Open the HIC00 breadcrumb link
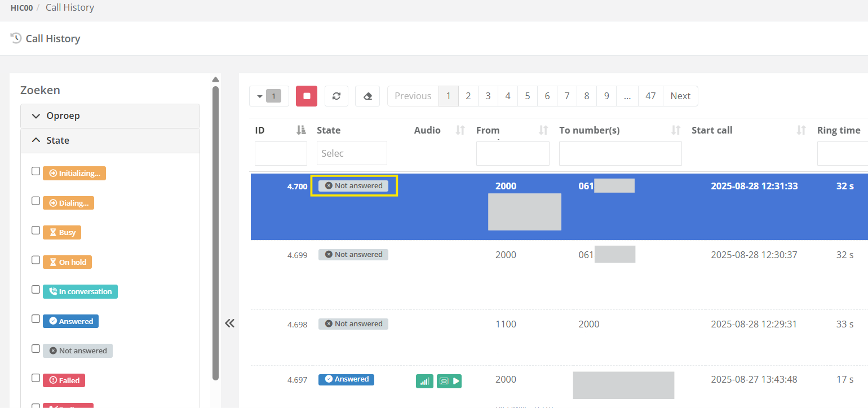The image size is (868, 408). [x=21, y=8]
